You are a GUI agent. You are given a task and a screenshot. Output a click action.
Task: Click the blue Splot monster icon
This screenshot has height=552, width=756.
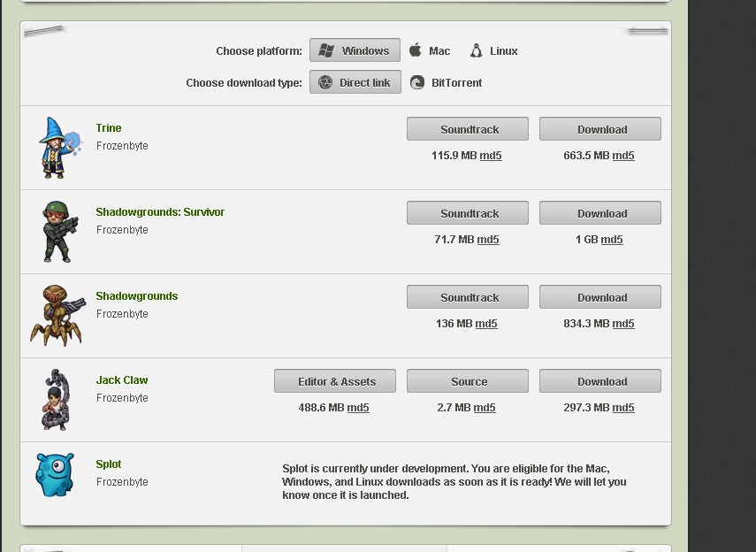coord(55,475)
